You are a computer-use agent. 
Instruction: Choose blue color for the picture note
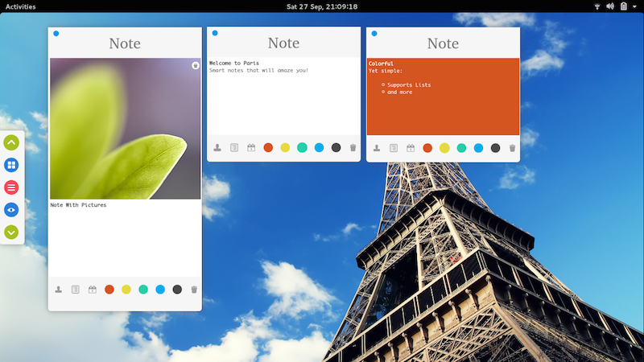(160, 290)
